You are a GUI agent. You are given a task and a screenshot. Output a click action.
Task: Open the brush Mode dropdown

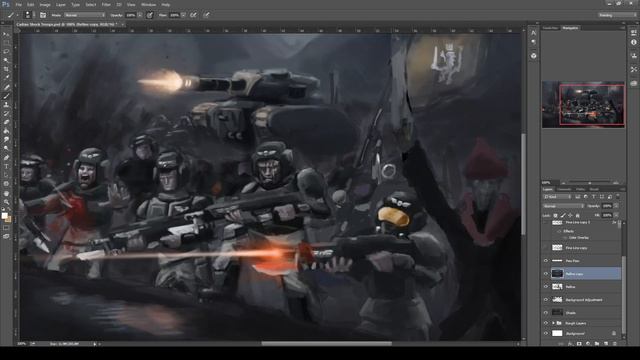(84, 15)
